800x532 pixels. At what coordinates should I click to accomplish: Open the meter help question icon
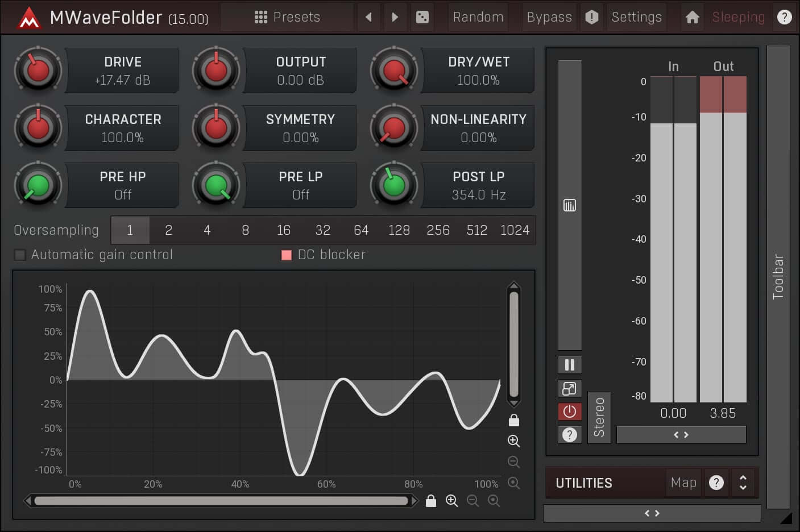(570, 435)
